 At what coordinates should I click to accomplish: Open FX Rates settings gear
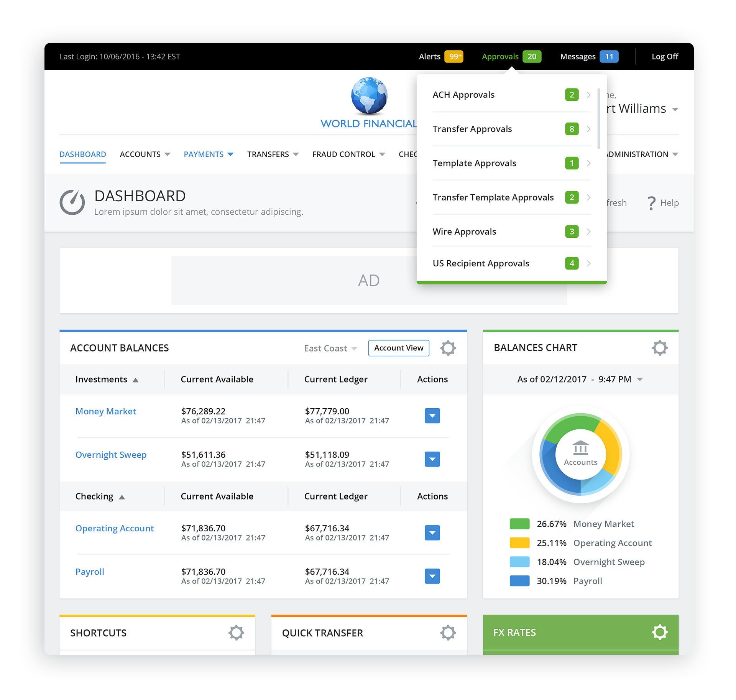(x=660, y=632)
